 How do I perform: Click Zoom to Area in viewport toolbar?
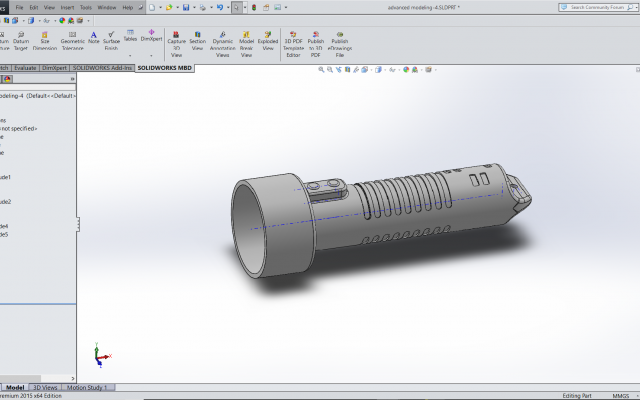330,70
